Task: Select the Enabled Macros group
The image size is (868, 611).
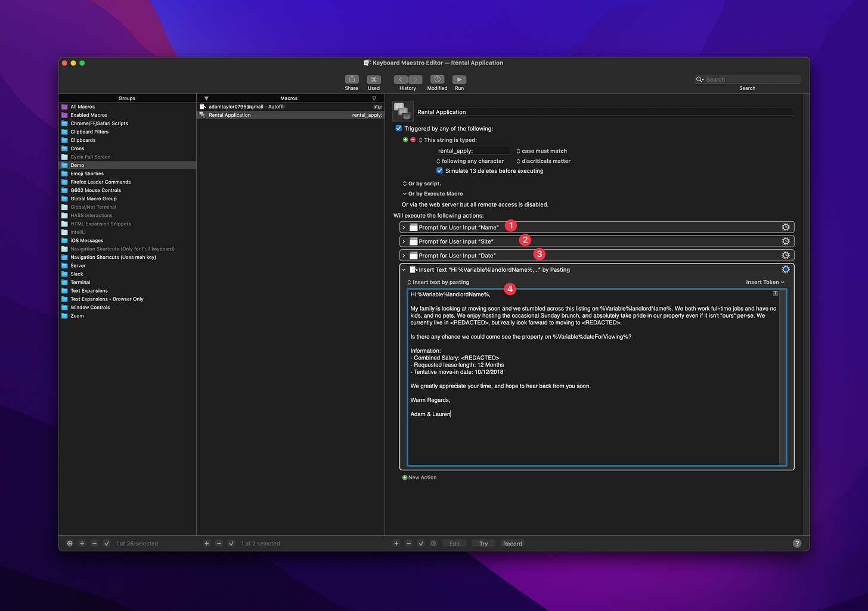Action: pos(128,115)
